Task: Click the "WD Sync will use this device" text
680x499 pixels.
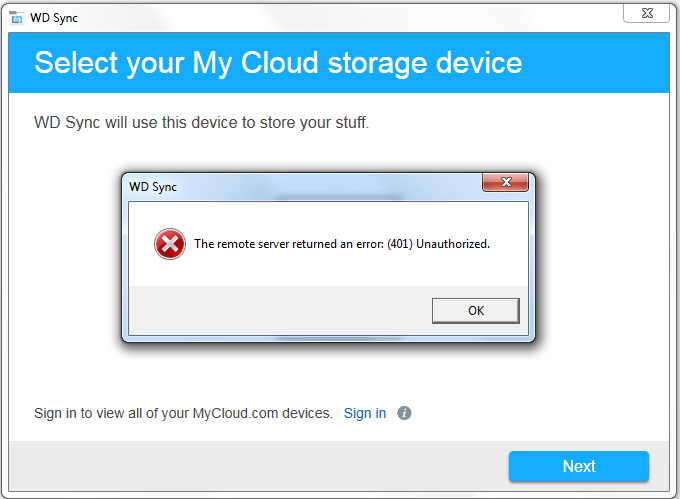Action: (x=201, y=123)
